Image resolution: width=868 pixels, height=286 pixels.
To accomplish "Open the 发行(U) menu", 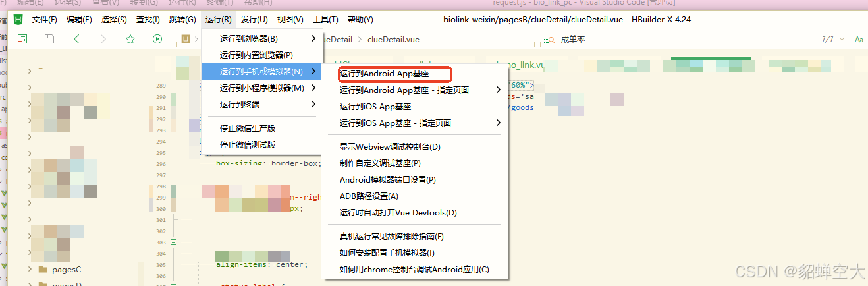I will (x=254, y=20).
